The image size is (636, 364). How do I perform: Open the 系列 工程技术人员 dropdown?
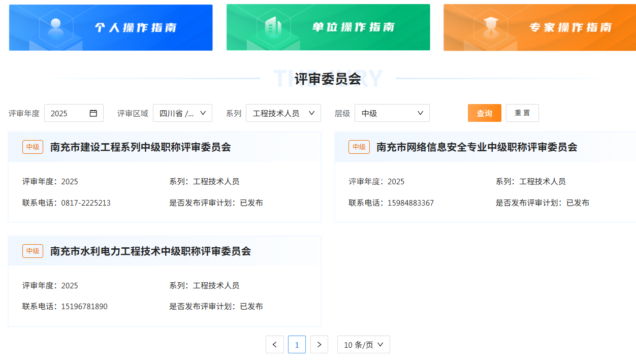283,113
